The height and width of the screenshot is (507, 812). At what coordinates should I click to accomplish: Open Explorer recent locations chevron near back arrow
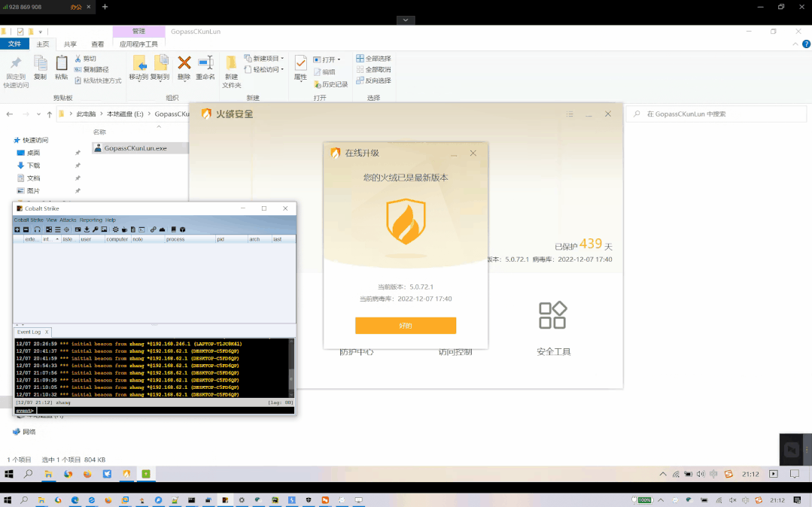click(38, 114)
